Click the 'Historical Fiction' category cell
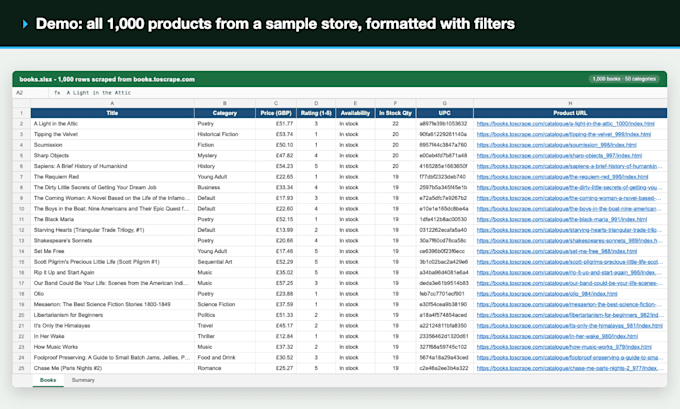 (x=225, y=134)
